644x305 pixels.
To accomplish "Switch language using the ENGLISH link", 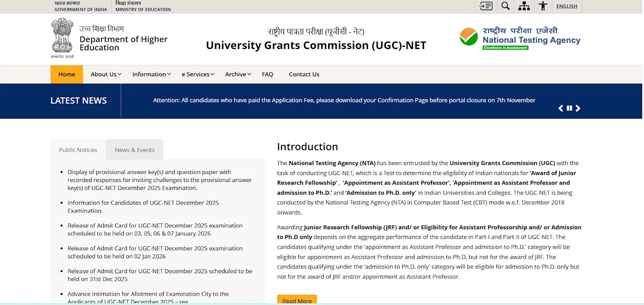I will [566, 6].
